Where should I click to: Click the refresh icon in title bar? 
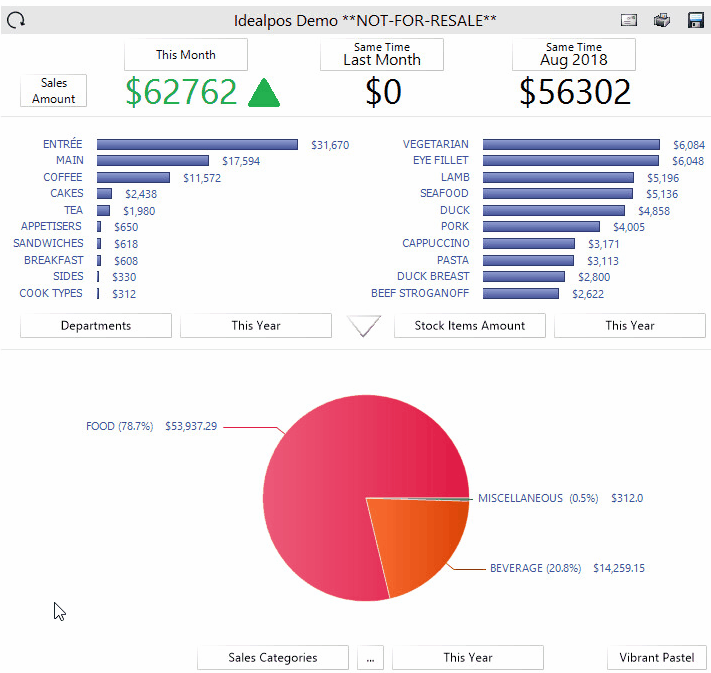click(16, 19)
